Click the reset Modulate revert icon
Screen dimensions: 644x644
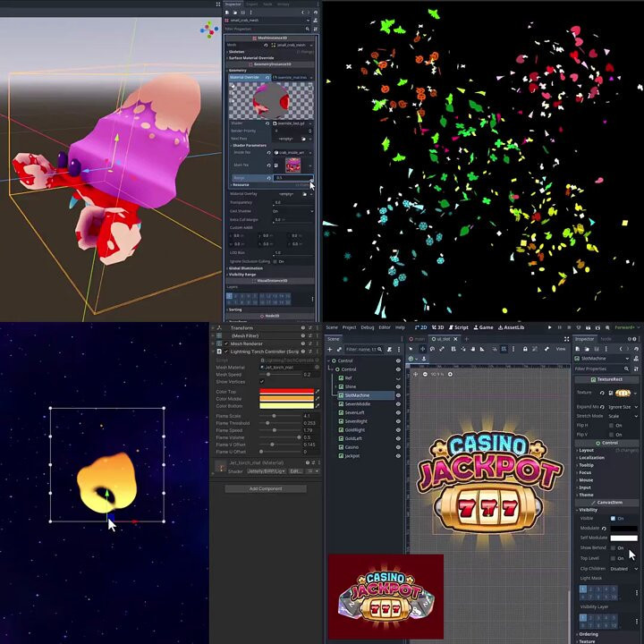(604, 529)
